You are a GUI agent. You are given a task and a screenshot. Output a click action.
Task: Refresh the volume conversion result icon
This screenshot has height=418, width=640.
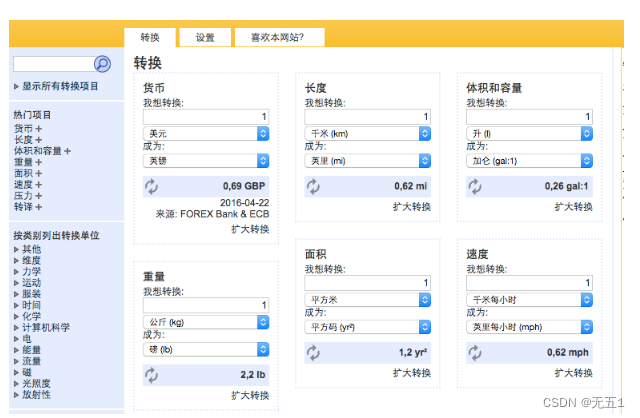coord(475,187)
